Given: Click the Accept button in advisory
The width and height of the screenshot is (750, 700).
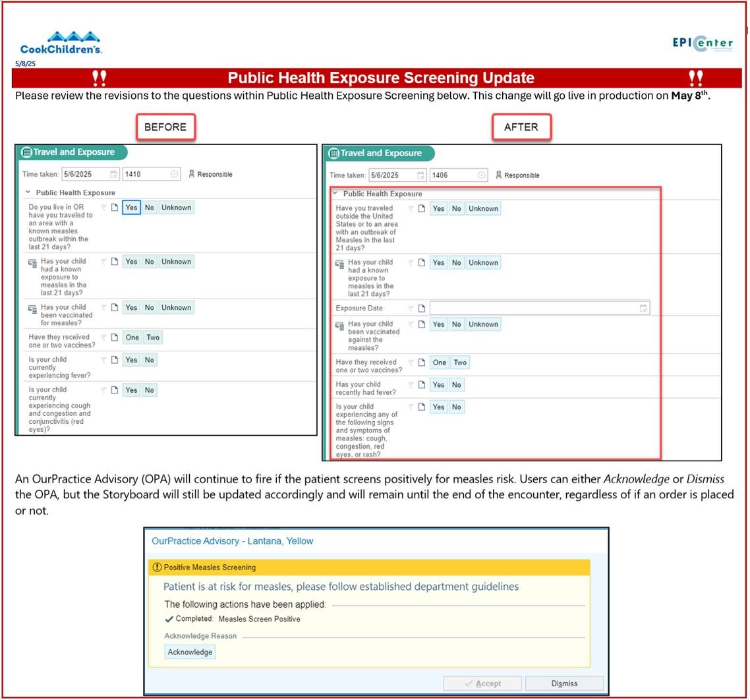Looking at the screenshot, I should coord(482,684).
